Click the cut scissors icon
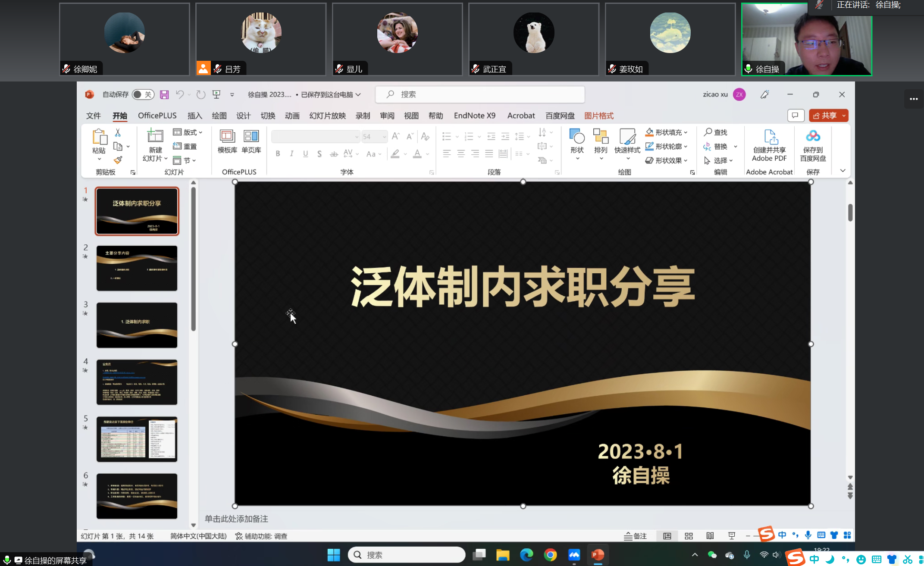 [x=118, y=133]
